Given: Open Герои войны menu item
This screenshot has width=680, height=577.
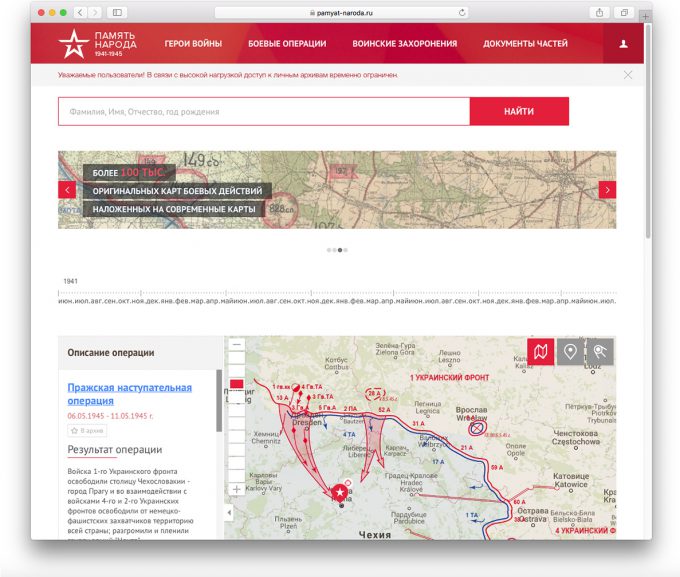Looking at the screenshot, I should 193,44.
